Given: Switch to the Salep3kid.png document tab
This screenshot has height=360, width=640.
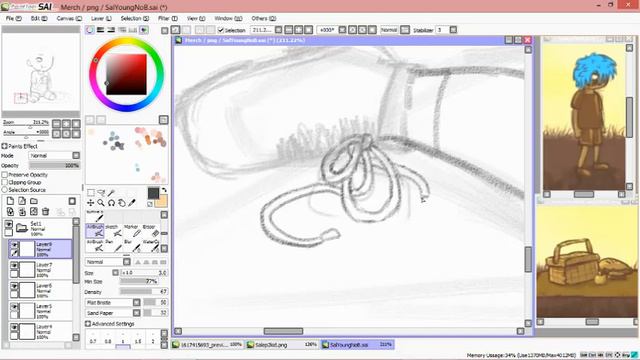Looking at the screenshot, I should pos(281,345).
